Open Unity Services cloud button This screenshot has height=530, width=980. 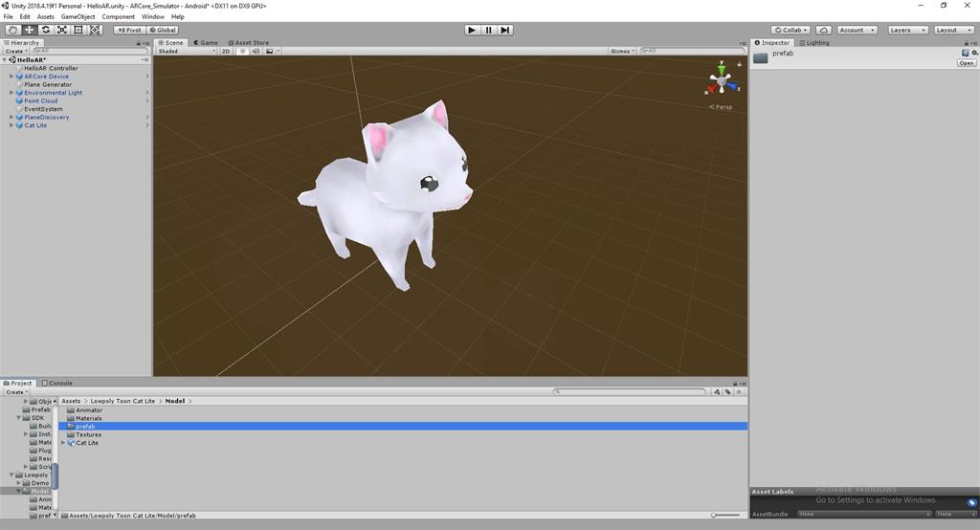[824, 30]
